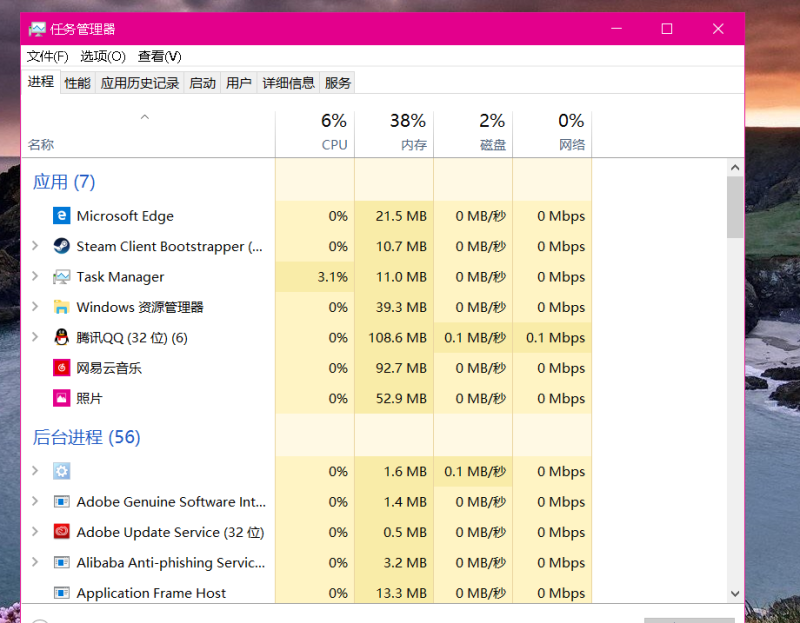
Task: Select the 应用 (7) group header
Action: 64,182
